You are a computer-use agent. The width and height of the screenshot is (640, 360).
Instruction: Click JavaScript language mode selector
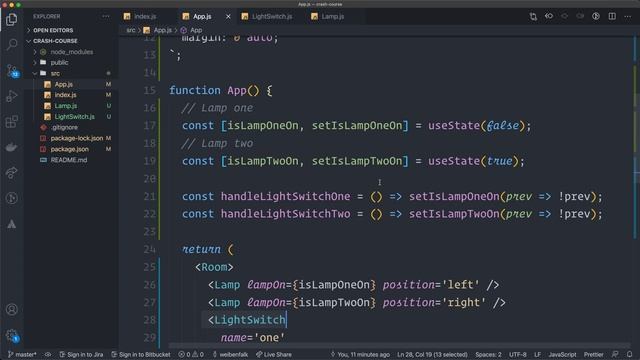coord(562,354)
